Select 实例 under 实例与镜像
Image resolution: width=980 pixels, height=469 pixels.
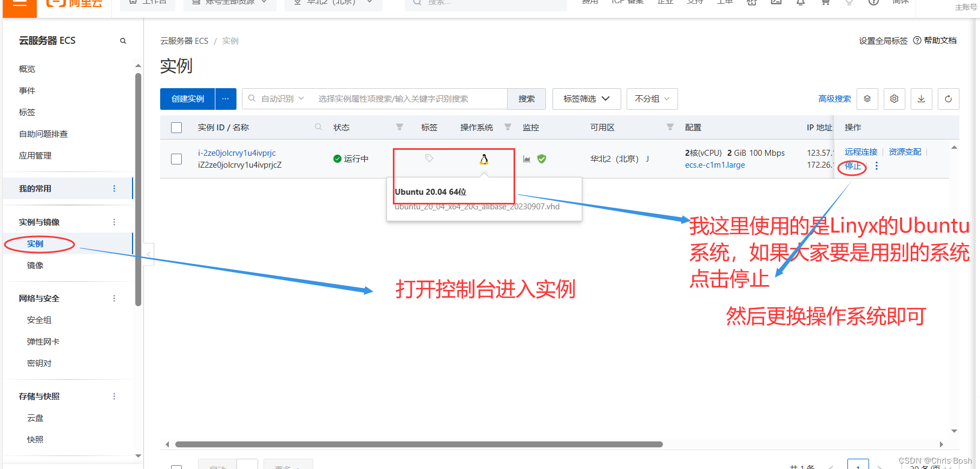pyautogui.click(x=35, y=244)
